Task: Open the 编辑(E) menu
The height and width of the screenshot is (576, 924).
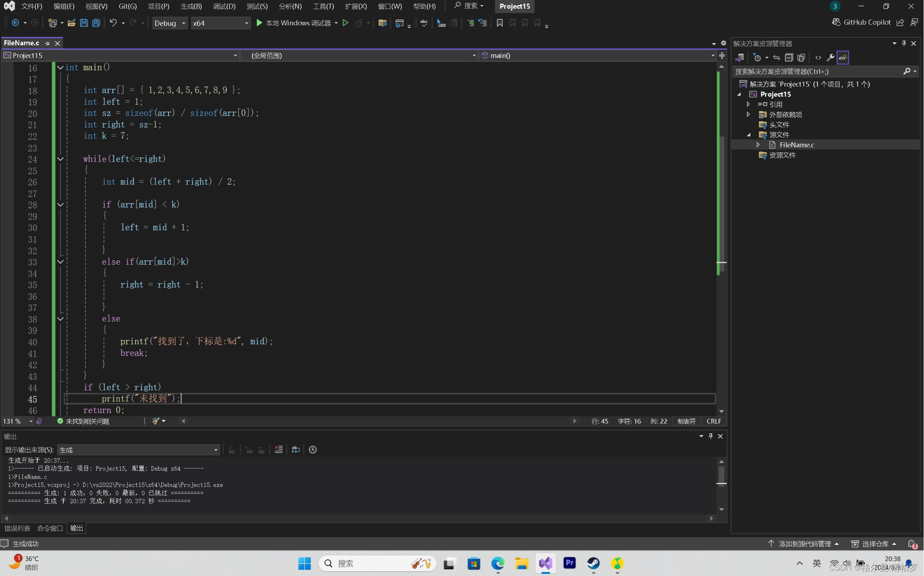Action: click(64, 6)
